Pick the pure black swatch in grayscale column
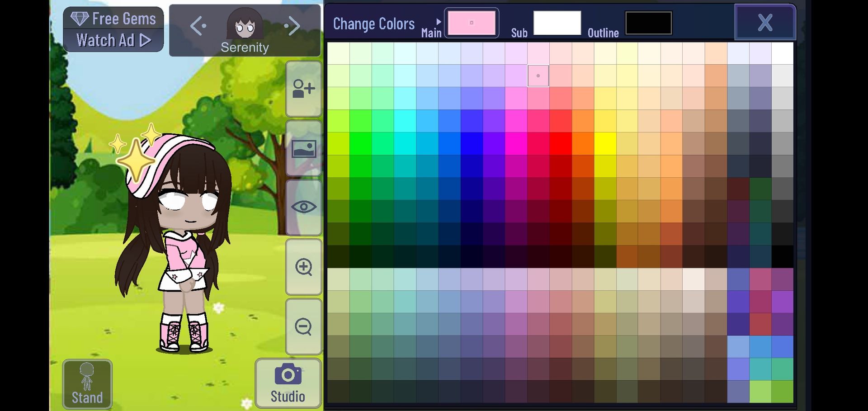Viewport: 868px width, 411px height. (783, 257)
